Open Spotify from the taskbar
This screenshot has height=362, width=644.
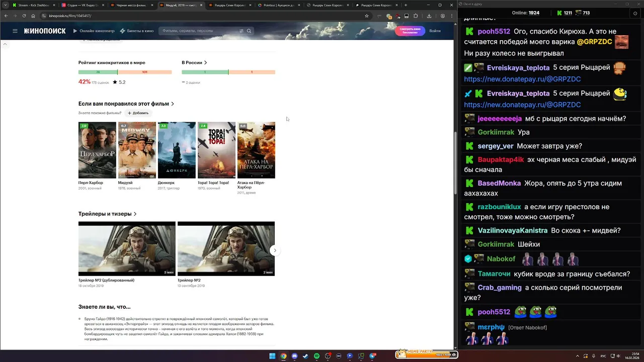[x=316, y=356]
